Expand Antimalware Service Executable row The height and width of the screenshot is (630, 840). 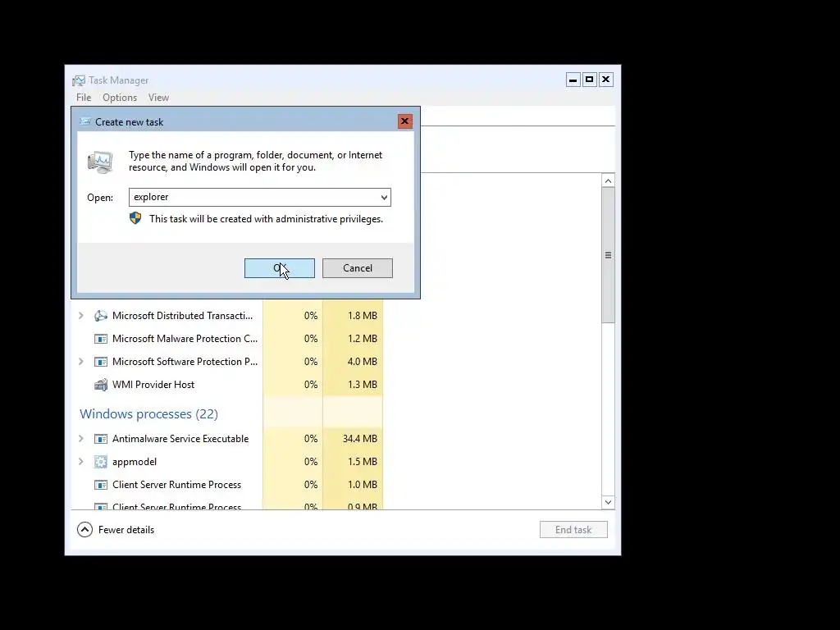(x=81, y=439)
